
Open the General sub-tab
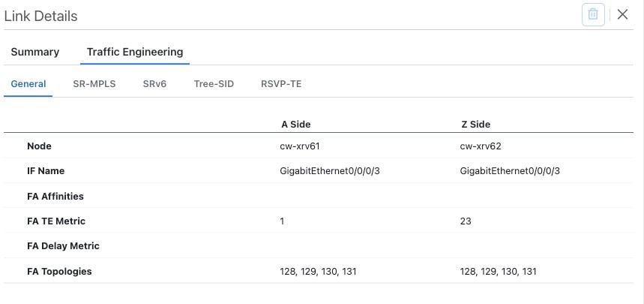coord(28,84)
